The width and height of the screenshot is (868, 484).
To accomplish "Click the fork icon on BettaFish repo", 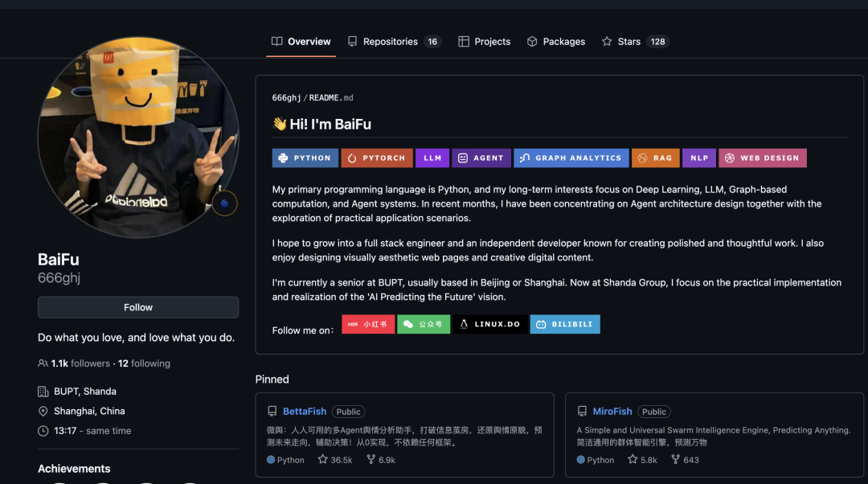I will [371, 460].
